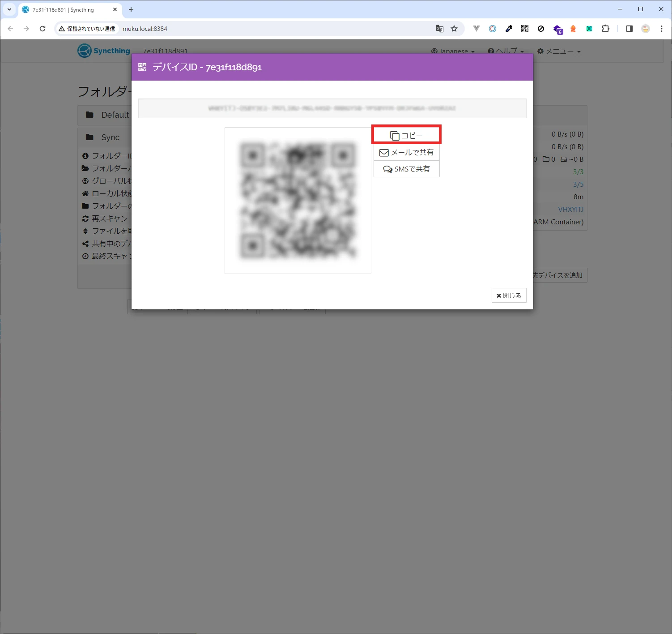Image resolution: width=672 pixels, height=634 pixels.
Task: Click the Syncthing logo
Action: click(104, 51)
